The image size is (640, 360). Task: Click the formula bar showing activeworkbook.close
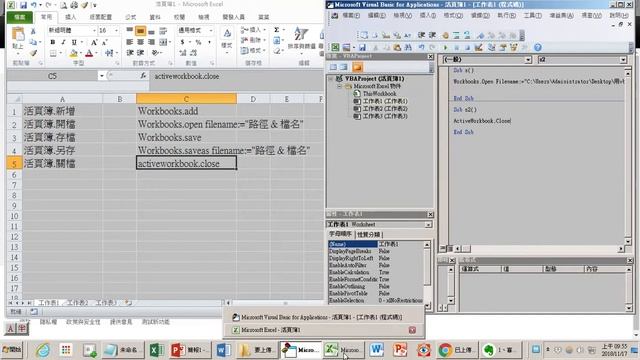tap(236, 76)
